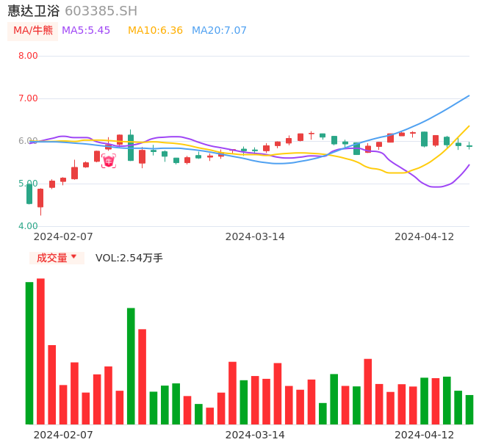Click the 2024-04-12 date under the volume chart

point(425,435)
